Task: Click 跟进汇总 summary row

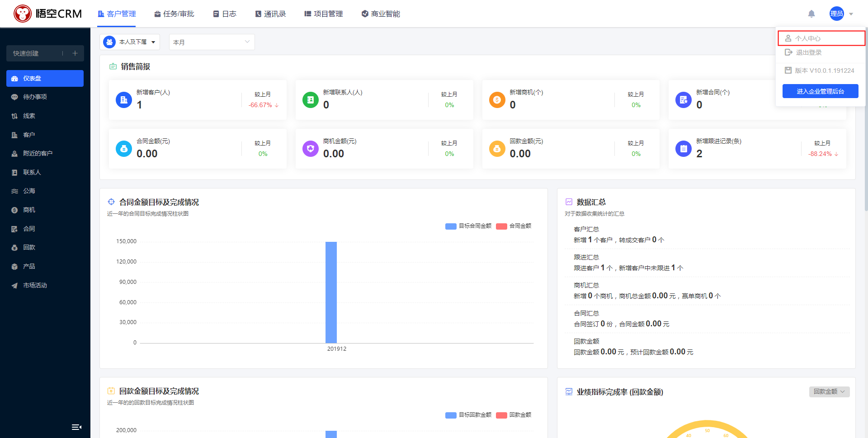Action: tap(707, 263)
